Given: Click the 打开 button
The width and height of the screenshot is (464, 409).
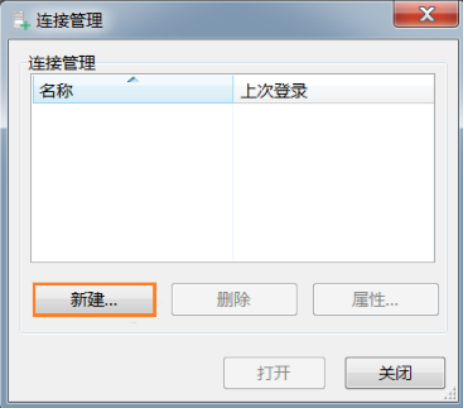Looking at the screenshot, I should click(274, 373).
